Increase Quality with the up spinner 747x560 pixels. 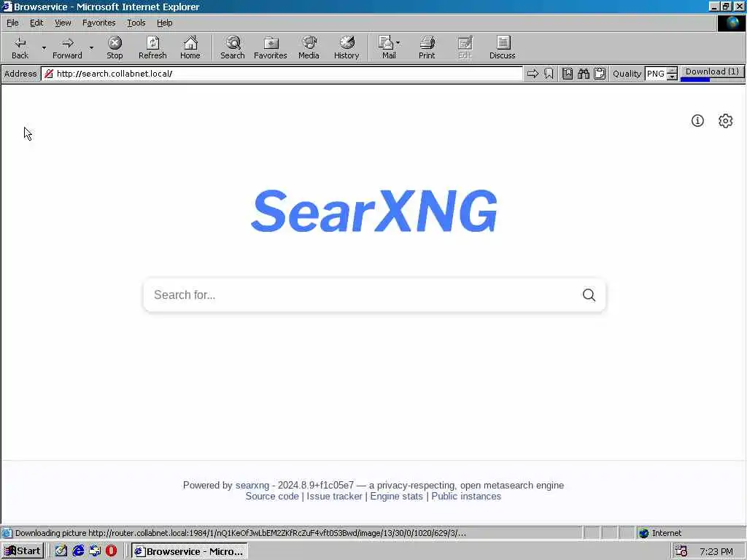point(672,71)
